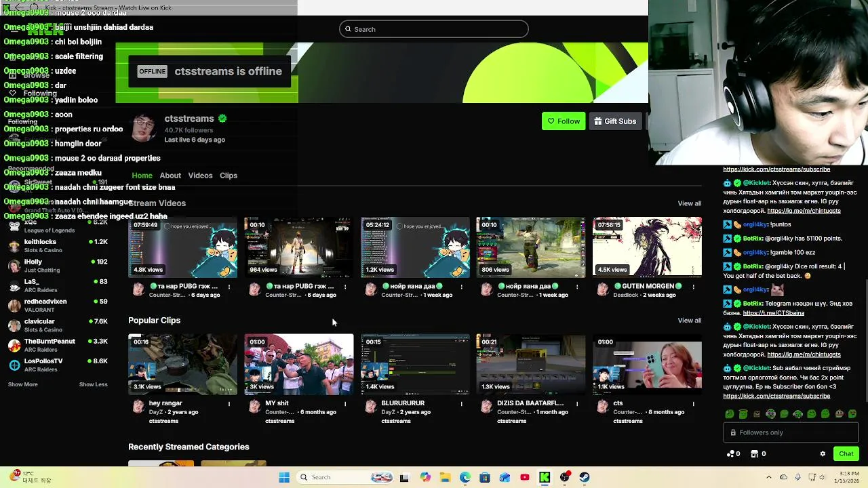Open xQc channel in sidebar
The width and height of the screenshot is (868, 488).
58,226
